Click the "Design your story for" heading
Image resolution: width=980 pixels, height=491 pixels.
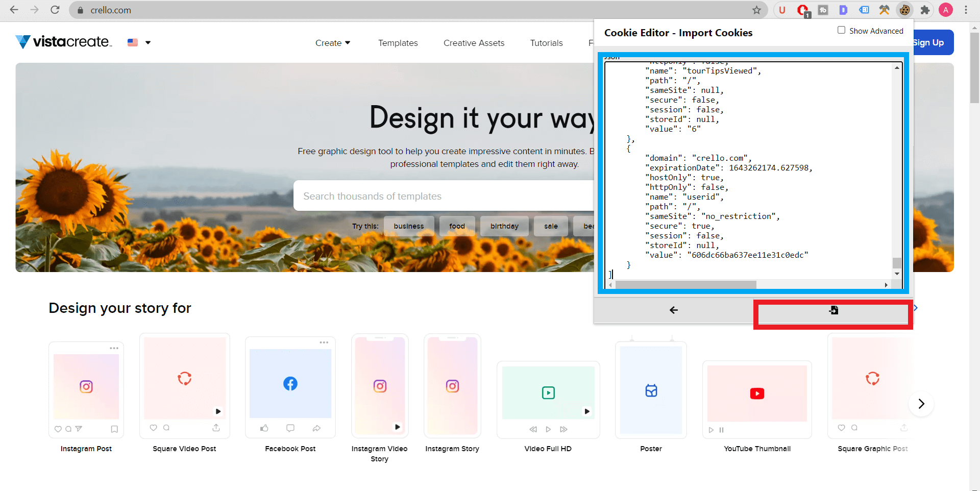tap(120, 308)
